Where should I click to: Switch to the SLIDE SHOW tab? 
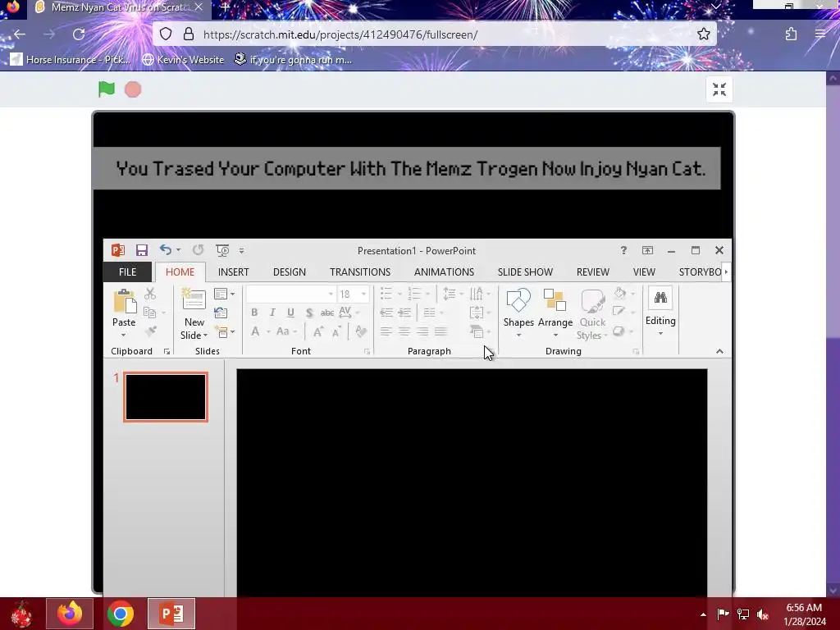point(525,272)
